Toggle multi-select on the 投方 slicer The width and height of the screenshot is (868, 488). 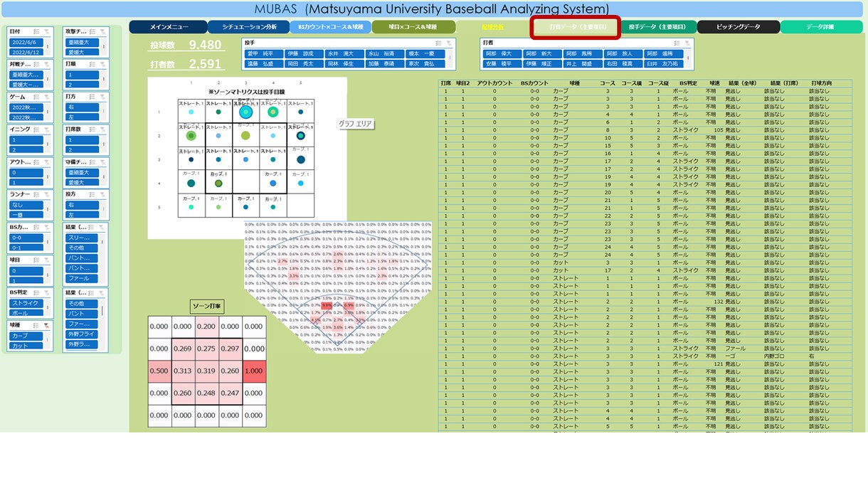(x=92, y=193)
